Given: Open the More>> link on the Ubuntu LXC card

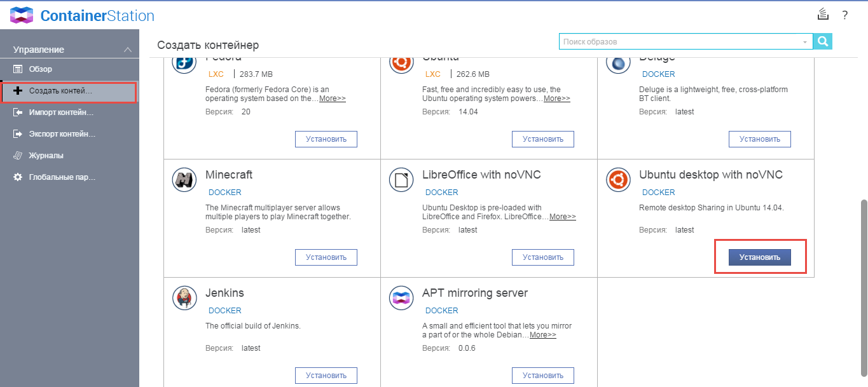Looking at the screenshot, I should pos(557,98).
